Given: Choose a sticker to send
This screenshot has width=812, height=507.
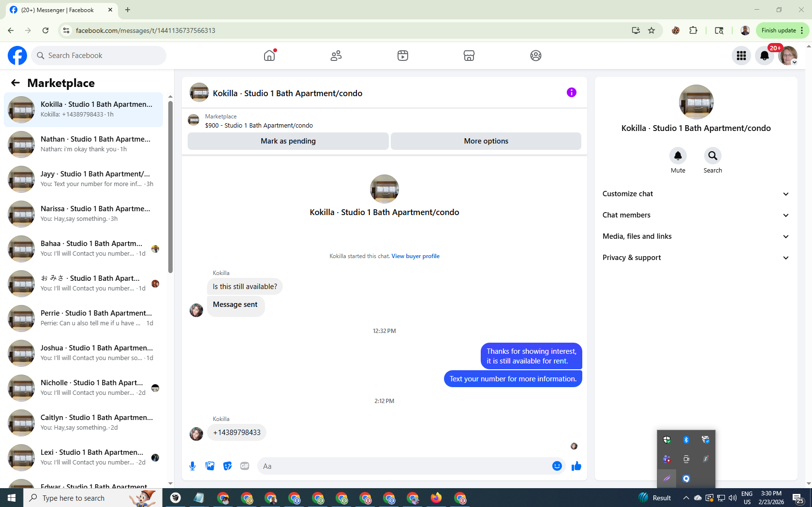Looking at the screenshot, I should (x=227, y=466).
